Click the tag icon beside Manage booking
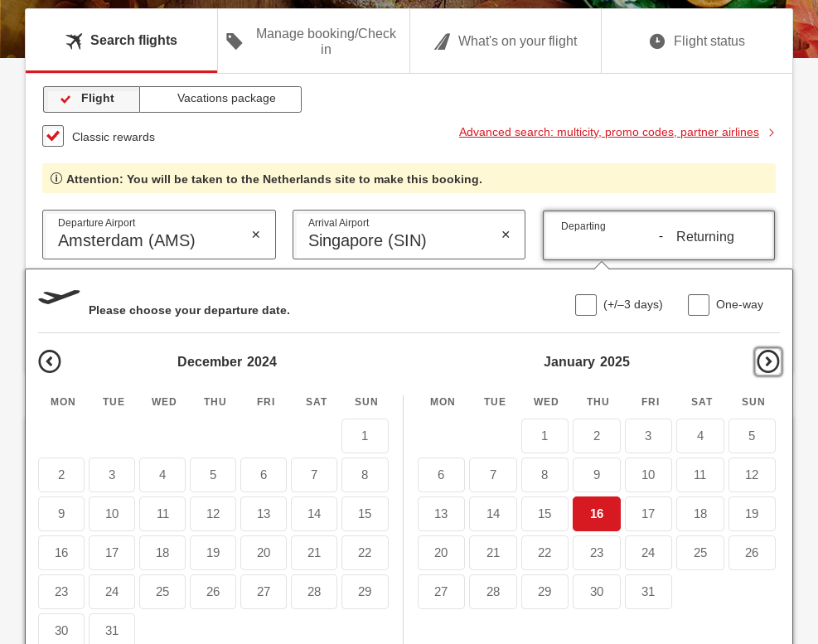 point(235,41)
